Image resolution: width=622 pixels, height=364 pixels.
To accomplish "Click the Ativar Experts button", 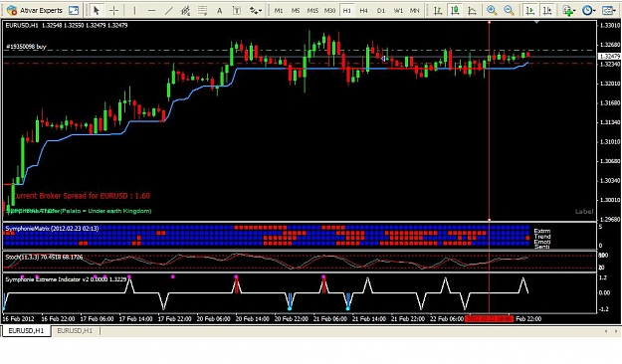I will coord(35,10).
